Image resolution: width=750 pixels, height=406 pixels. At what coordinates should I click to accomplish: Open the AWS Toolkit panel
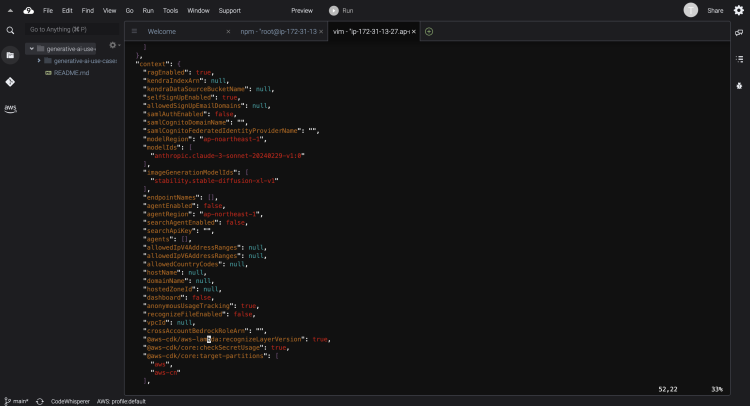(10, 108)
